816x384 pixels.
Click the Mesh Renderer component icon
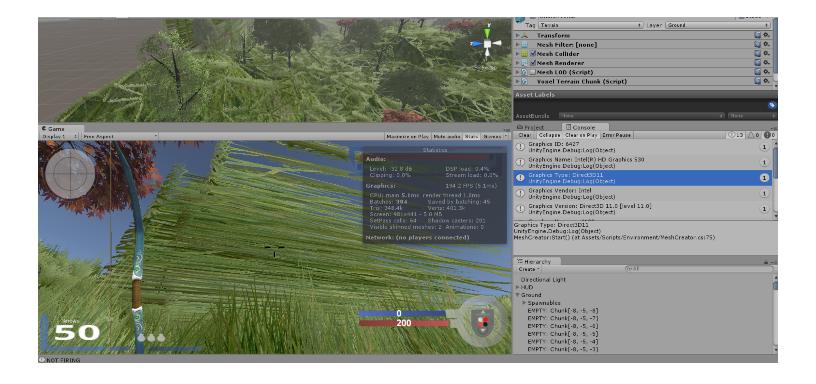click(x=525, y=63)
